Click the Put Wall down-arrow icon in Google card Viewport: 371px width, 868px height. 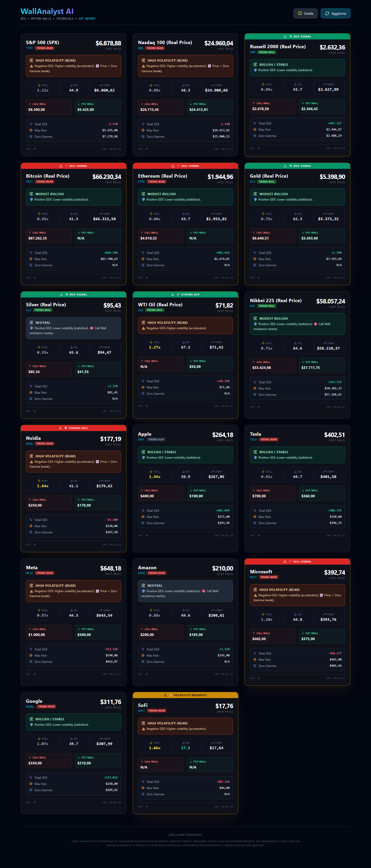79,757
